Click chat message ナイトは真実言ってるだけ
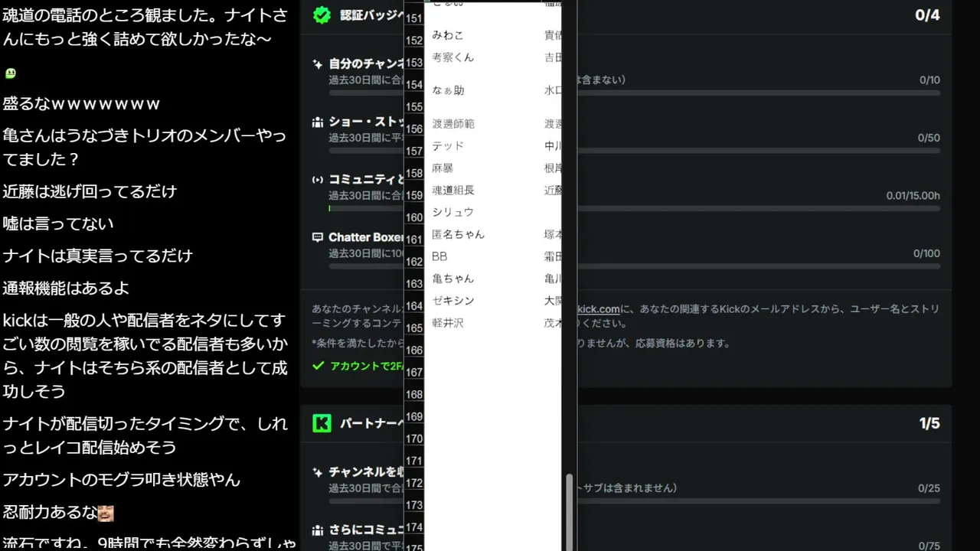Image resolution: width=980 pixels, height=551 pixels. [x=97, y=256]
